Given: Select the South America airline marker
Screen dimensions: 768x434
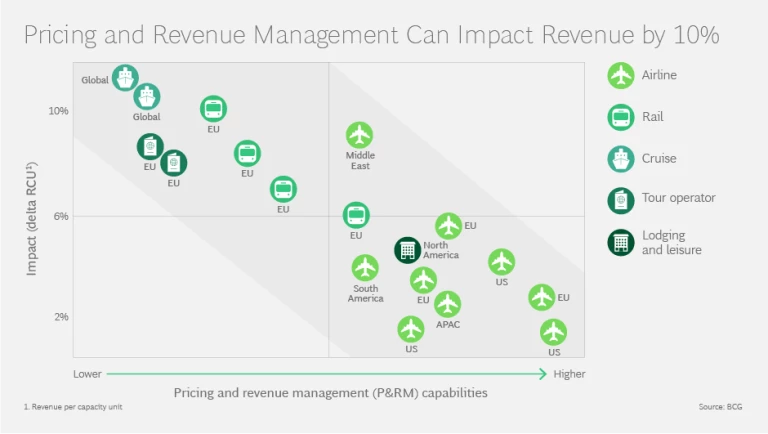Looking at the screenshot, I should tap(365, 268).
